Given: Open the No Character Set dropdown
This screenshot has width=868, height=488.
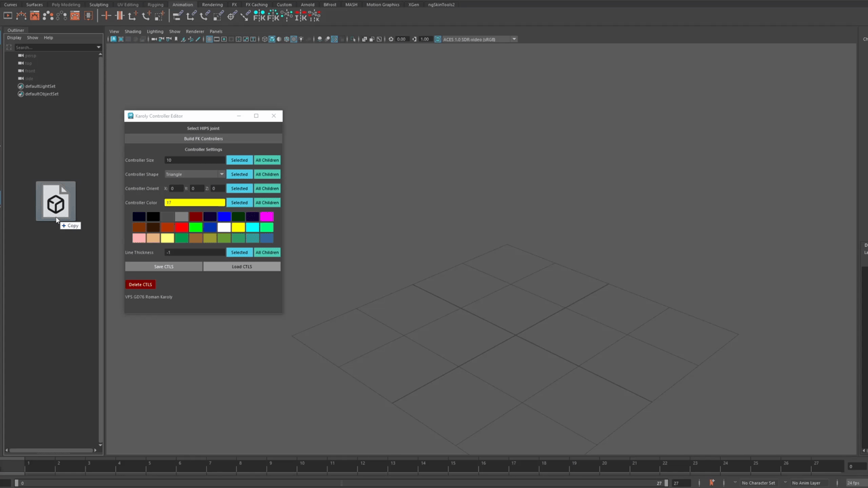Looking at the screenshot, I should (758, 483).
